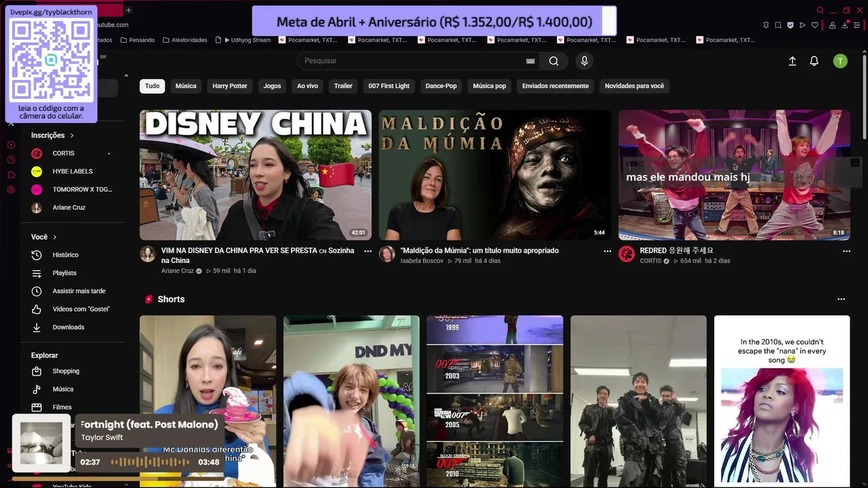Select the Jogos filter chip

[272, 86]
